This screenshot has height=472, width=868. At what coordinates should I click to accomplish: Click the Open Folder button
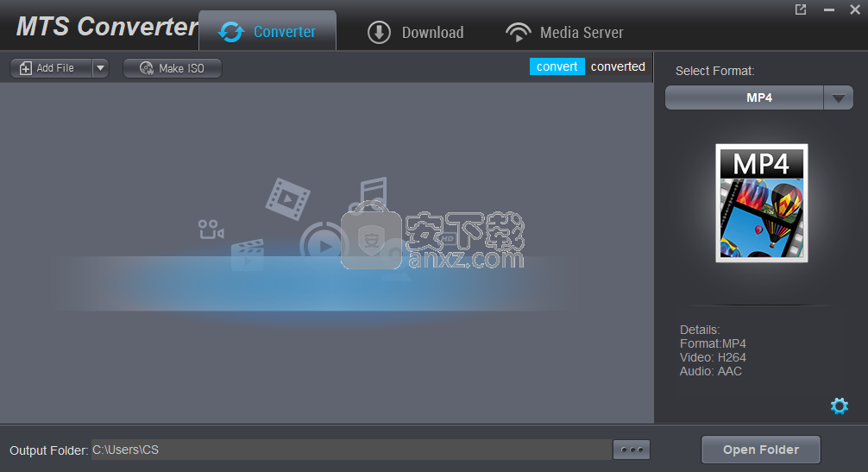click(761, 450)
